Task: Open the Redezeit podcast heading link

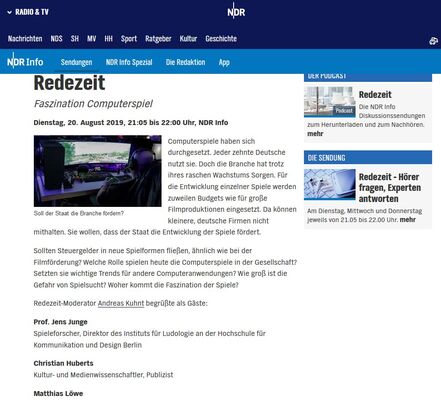Action: pyautogui.click(x=375, y=95)
